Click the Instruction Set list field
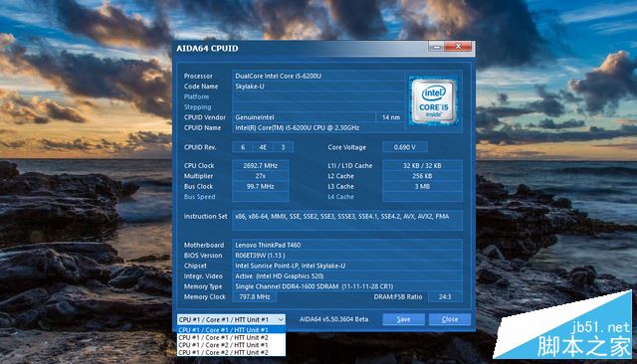This screenshot has height=364, width=637. 347,221
